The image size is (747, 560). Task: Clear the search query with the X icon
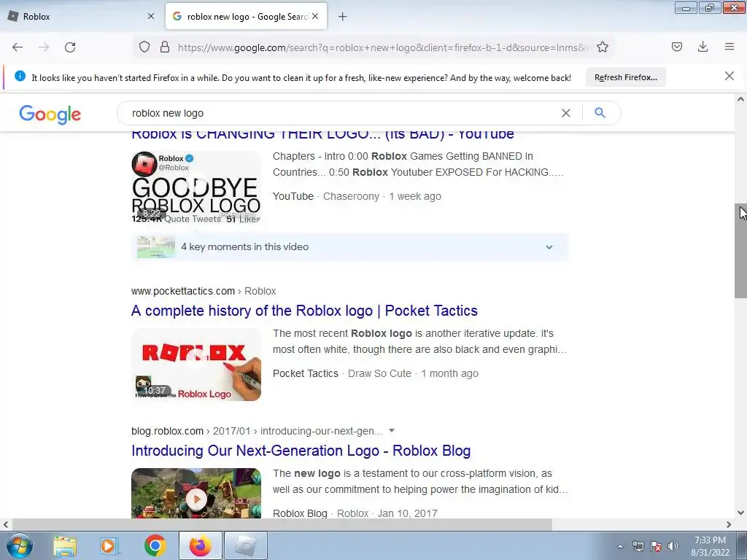565,113
